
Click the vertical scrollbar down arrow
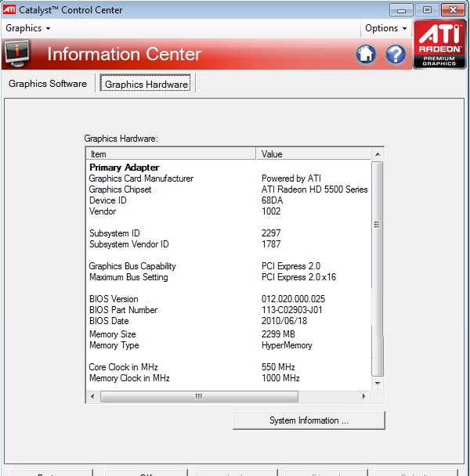click(378, 384)
